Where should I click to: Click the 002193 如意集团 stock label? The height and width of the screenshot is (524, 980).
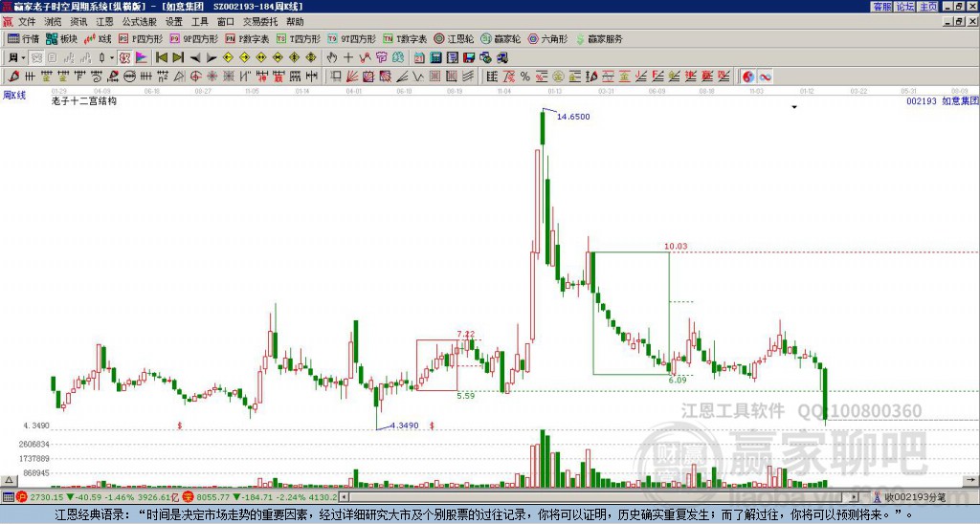coord(943,100)
